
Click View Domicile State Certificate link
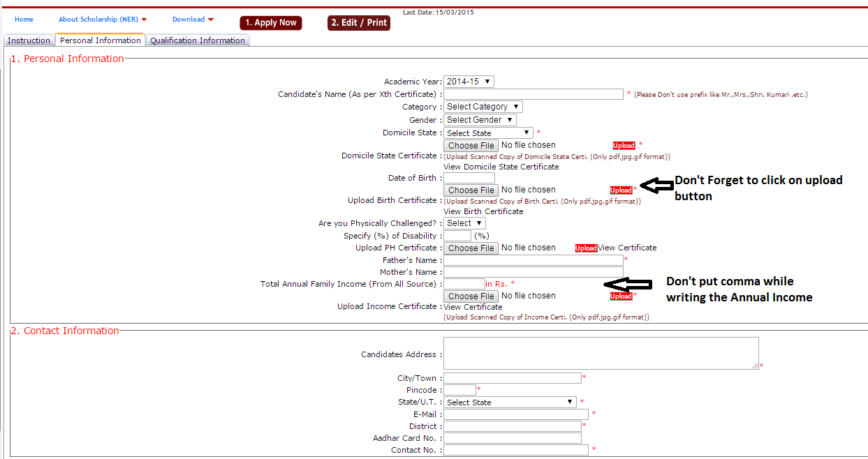click(x=501, y=167)
